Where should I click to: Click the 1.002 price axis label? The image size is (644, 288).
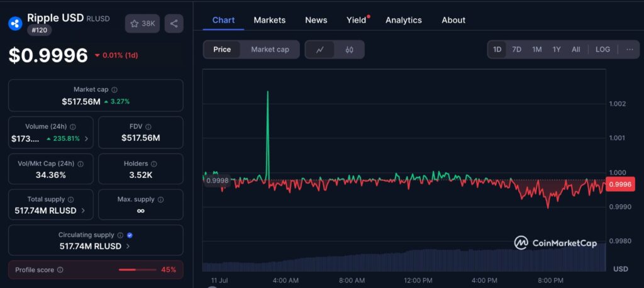pyautogui.click(x=618, y=104)
